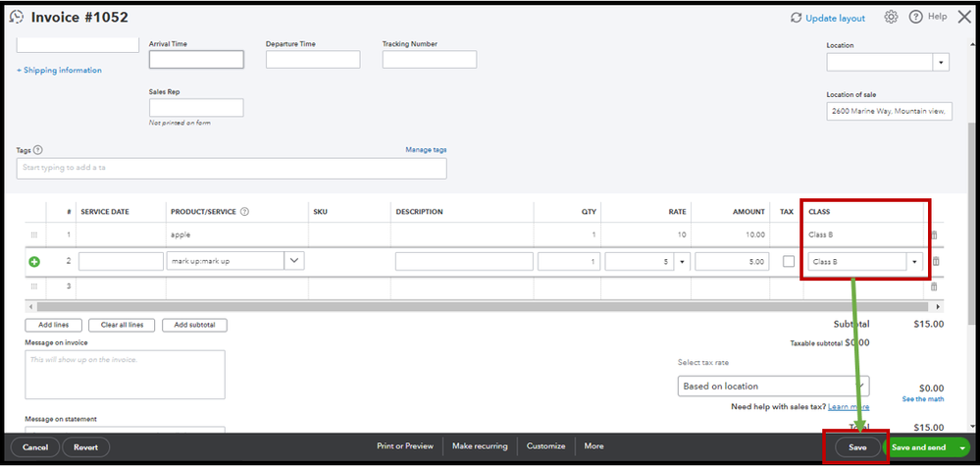Open the invoice history clock icon
This screenshot has width=980, height=467.
pos(17,17)
